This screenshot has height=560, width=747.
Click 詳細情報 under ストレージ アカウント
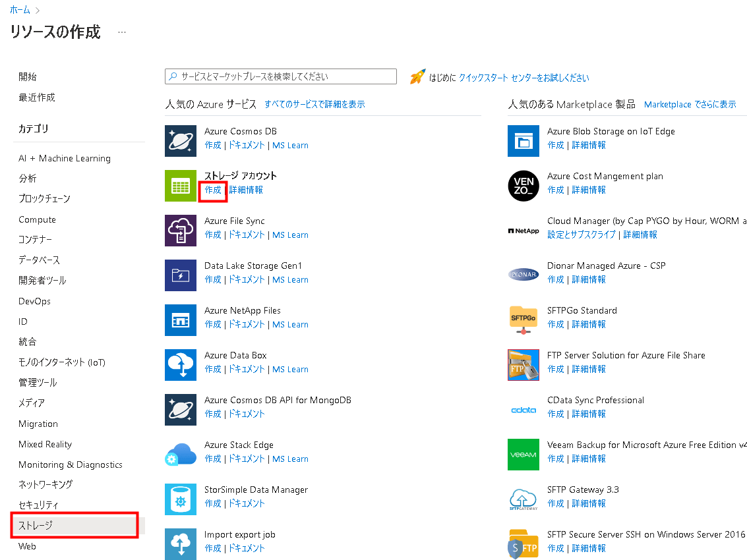[x=246, y=190]
